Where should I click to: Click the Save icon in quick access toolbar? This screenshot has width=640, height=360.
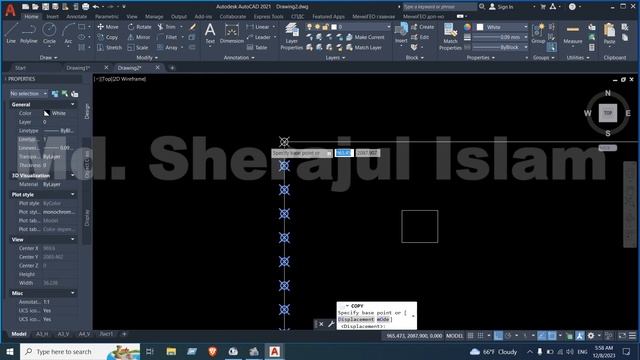pos(46,7)
